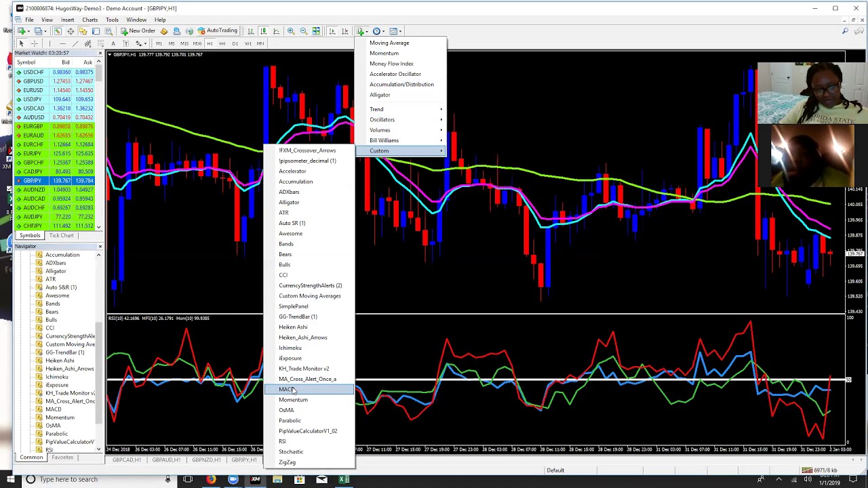Select the Equidistant Channel tool
The image size is (868, 488).
point(88,43)
